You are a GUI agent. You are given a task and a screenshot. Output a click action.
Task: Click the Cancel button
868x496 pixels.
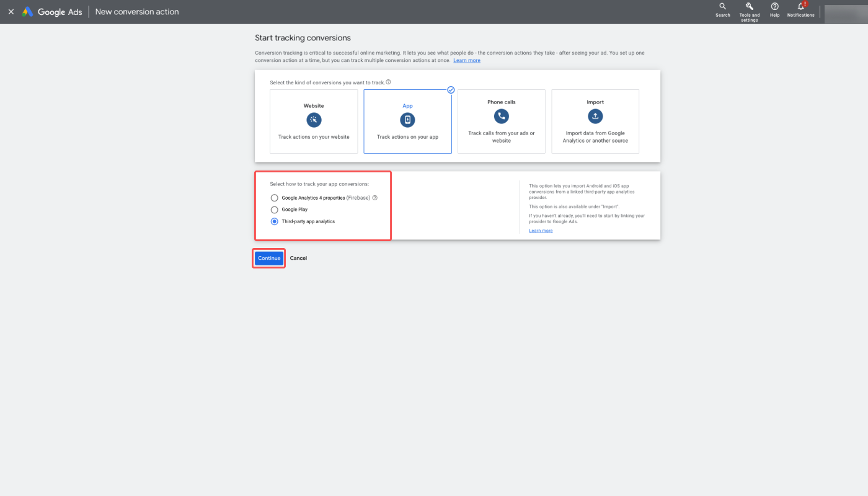(x=298, y=258)
